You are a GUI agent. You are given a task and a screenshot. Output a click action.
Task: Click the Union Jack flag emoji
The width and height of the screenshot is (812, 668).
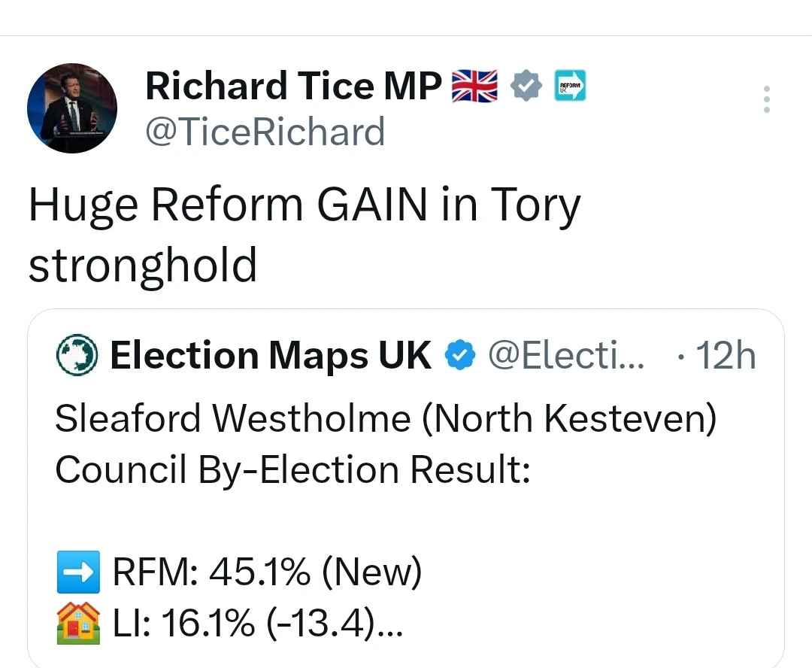coord(474,86)
